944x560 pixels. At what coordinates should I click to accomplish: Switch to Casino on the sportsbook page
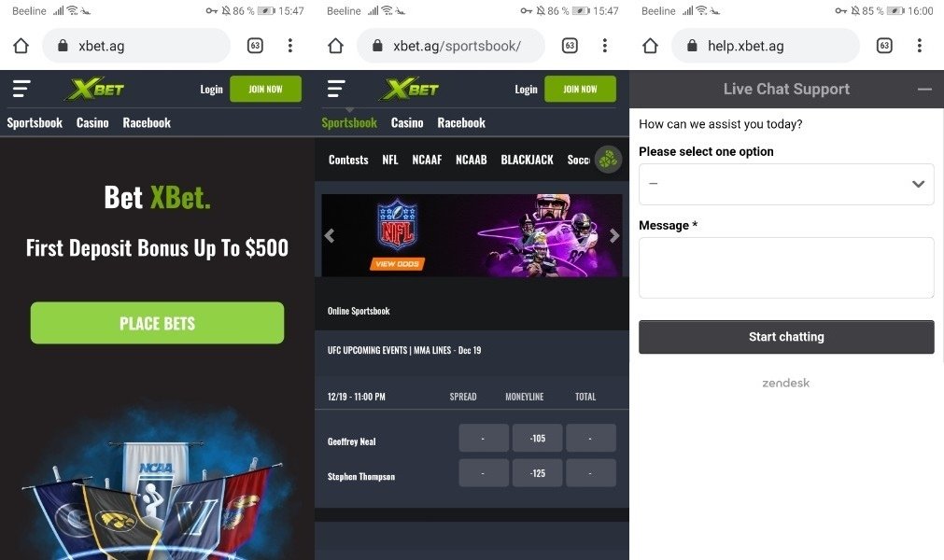(407, 122)
